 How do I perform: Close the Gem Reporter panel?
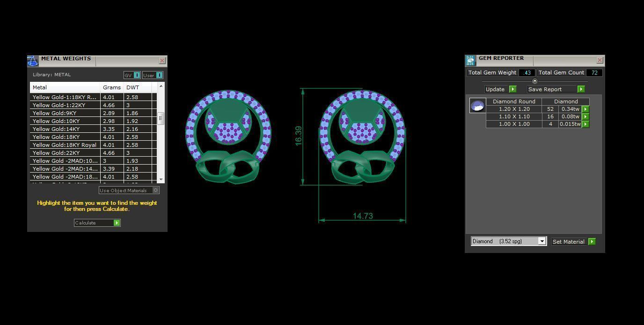pyautogui.click(x=600, y=60)
